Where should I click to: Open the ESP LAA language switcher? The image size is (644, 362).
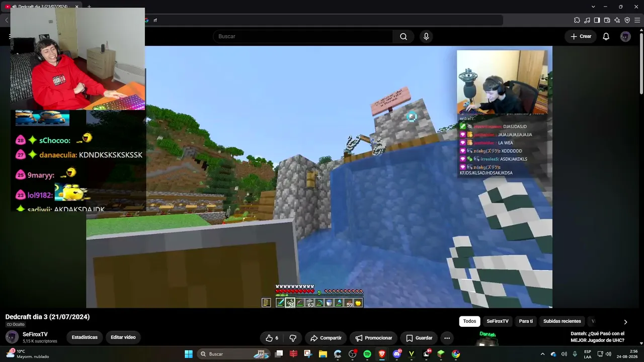[x=588, y=354]
